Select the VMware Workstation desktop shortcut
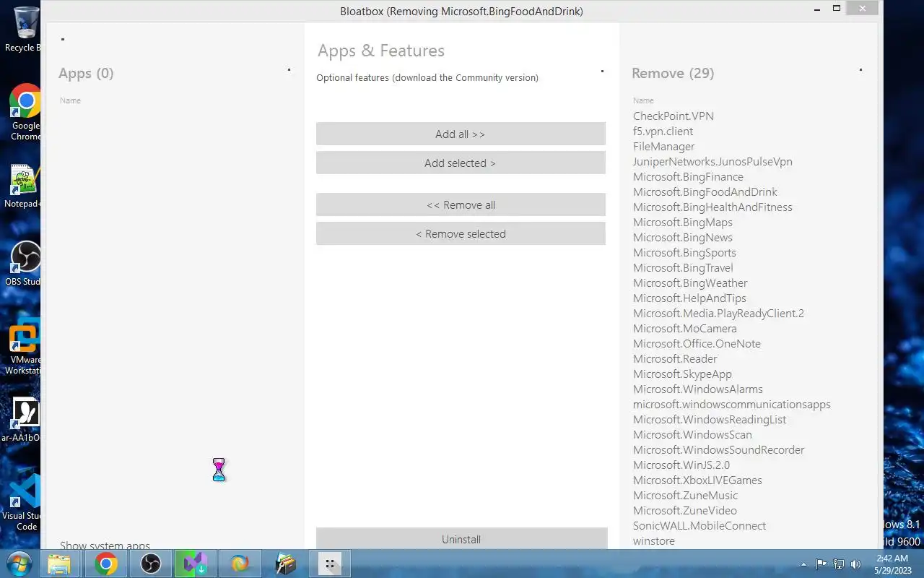 24,347
